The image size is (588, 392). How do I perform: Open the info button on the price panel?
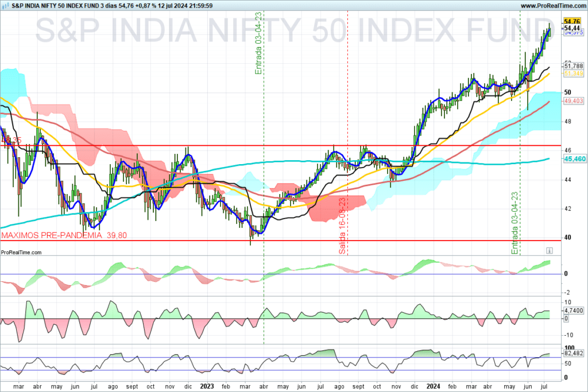549,251
